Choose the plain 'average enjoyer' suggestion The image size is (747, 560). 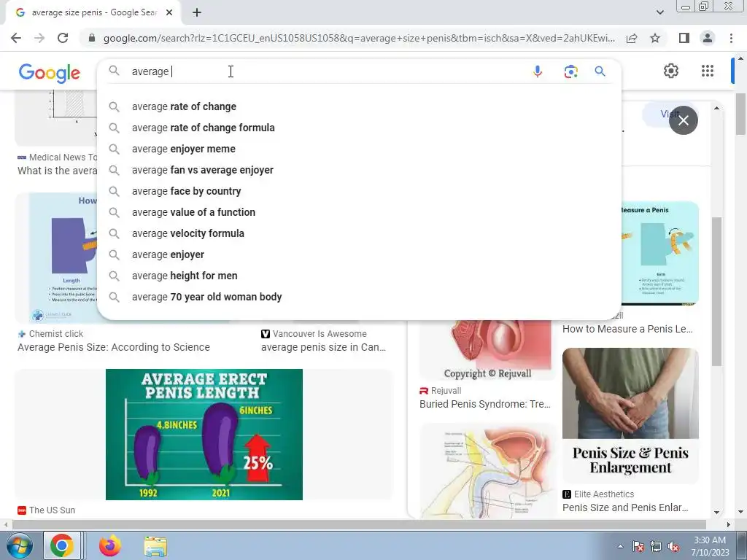click(x=359, y=254)
